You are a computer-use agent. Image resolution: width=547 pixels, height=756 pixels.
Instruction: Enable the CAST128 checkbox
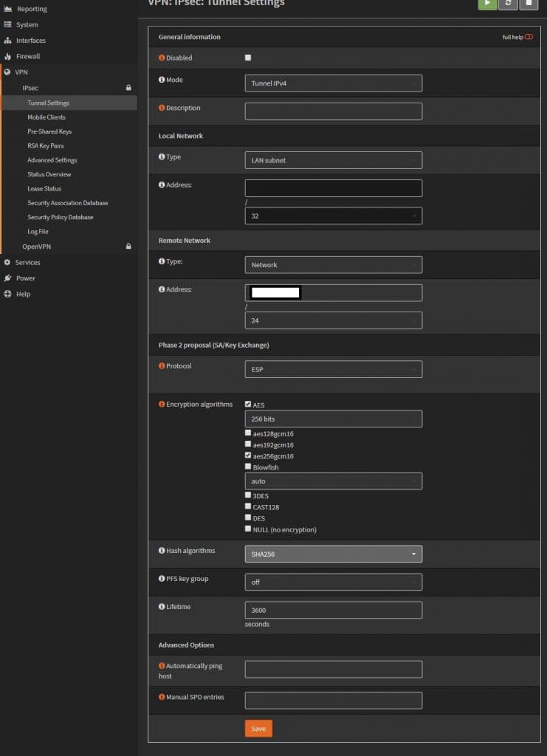248,506
